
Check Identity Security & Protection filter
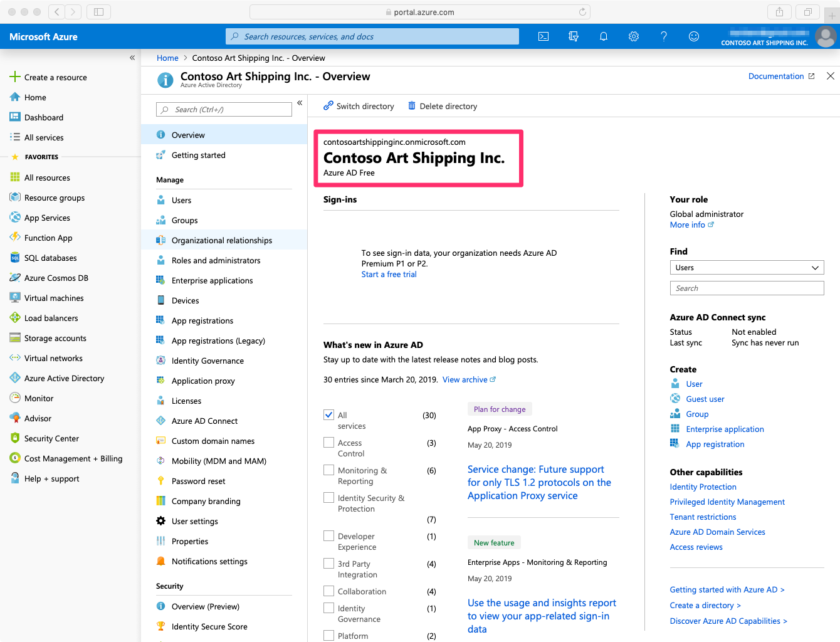[328, 498]
